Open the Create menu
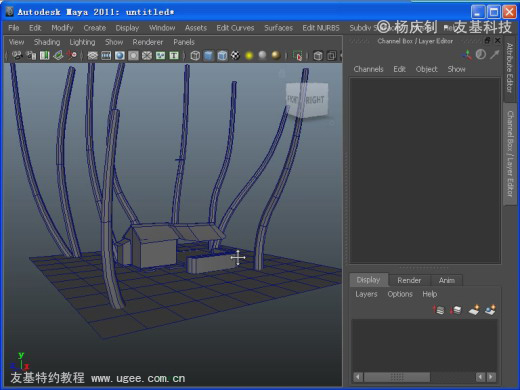The height and width of the screenshot is (390, 520). pos(95,28)
